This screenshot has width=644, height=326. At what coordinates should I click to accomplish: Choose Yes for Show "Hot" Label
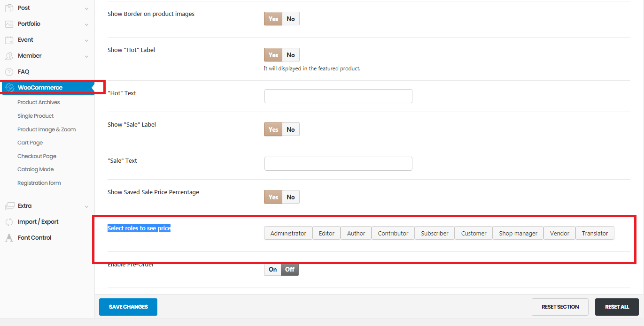pos(273,55)
